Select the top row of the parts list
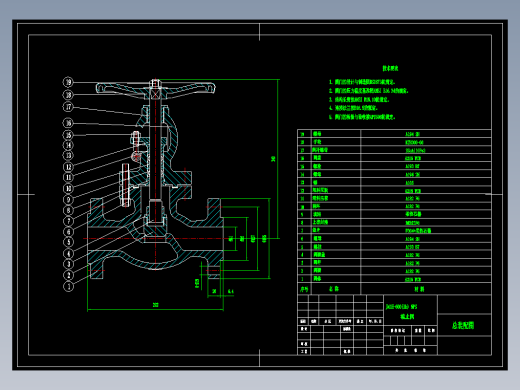The image size is (520, 390). (394, 134)
